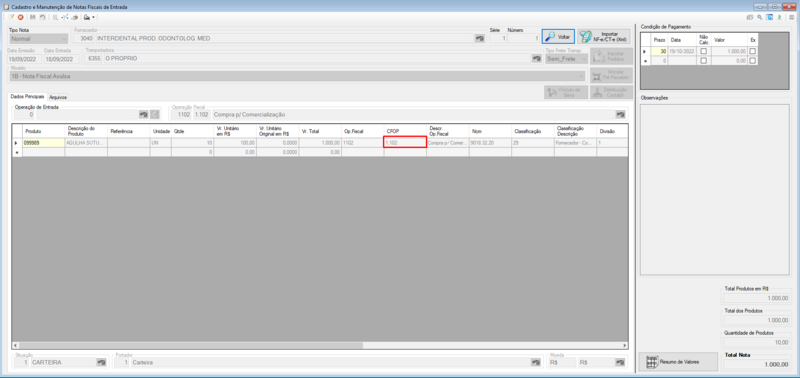Image resolution: width=800 pixels, height=378 pixels.
Task: Click the Vincular Pré-Recebim button
Action: click(x=611, y=75)
